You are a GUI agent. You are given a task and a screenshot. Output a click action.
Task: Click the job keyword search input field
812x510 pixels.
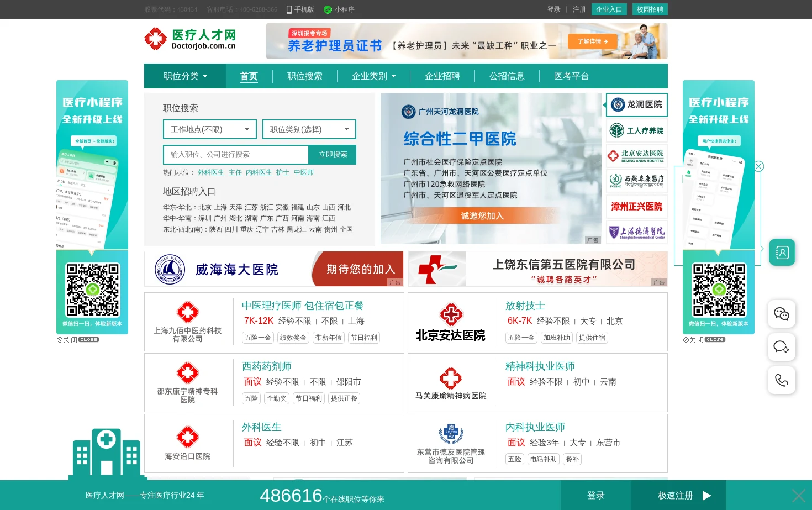236,155
